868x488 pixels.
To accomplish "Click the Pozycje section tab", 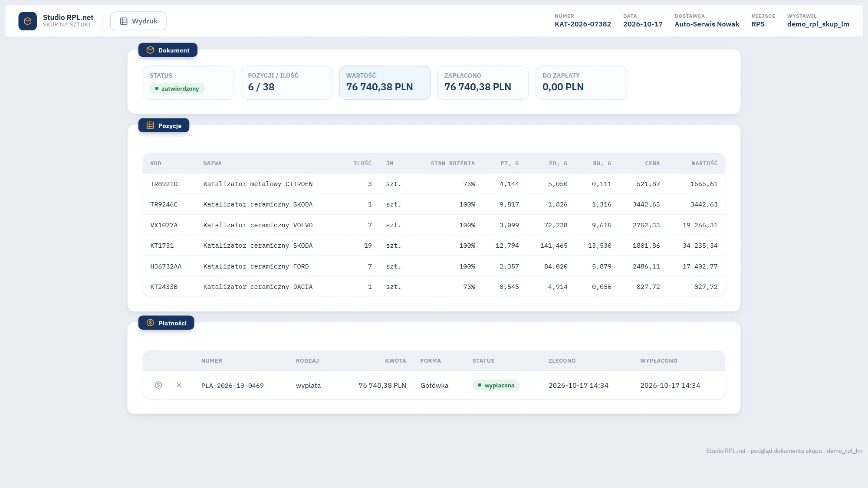I will [x=164, y=125].
